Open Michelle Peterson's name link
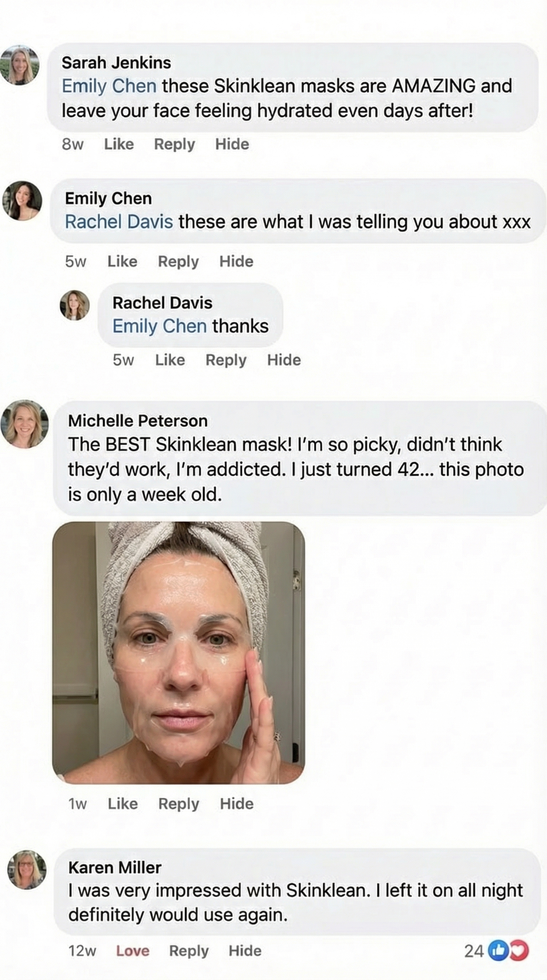Image resolution: width=547 pixels, height=980 pixels. tap(138, 421)
